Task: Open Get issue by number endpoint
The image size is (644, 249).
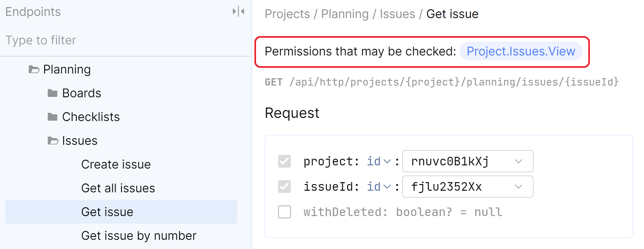Action: click(139, 236)
